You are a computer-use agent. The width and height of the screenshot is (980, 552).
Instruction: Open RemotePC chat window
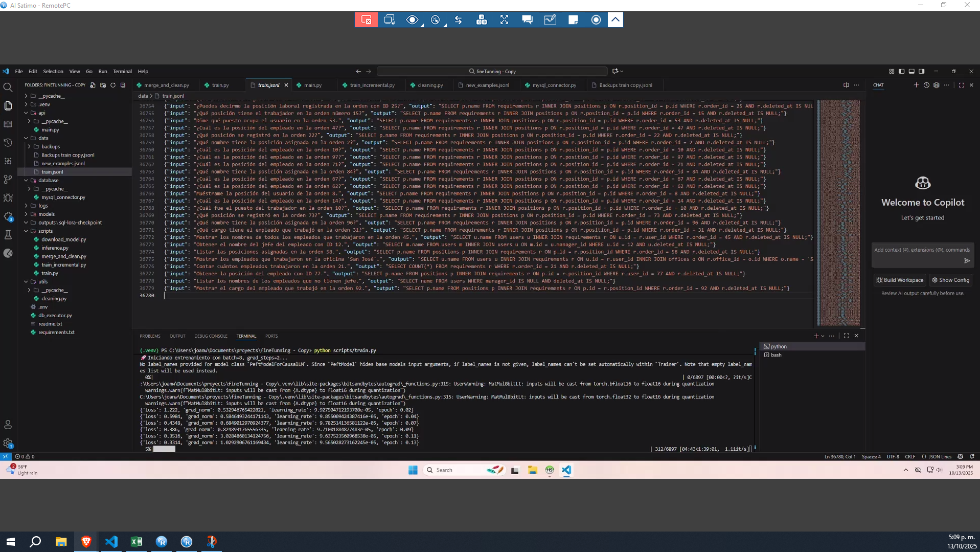coord(527,20)
